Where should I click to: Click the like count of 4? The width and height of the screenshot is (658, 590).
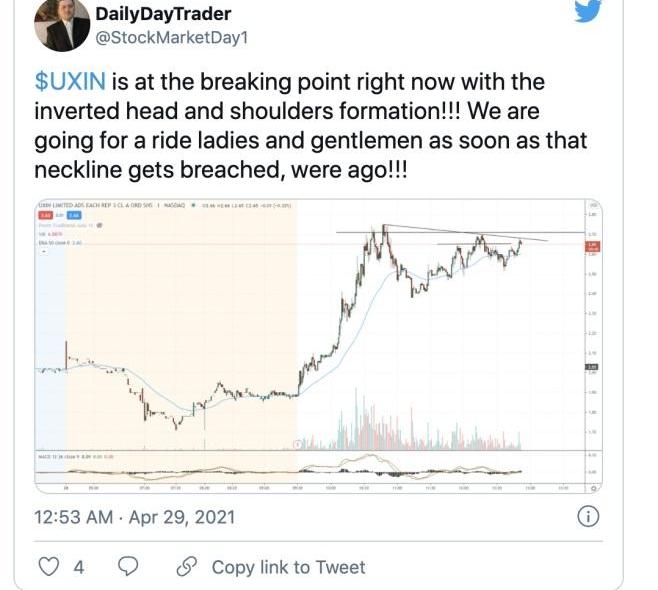tap(79, 568)
